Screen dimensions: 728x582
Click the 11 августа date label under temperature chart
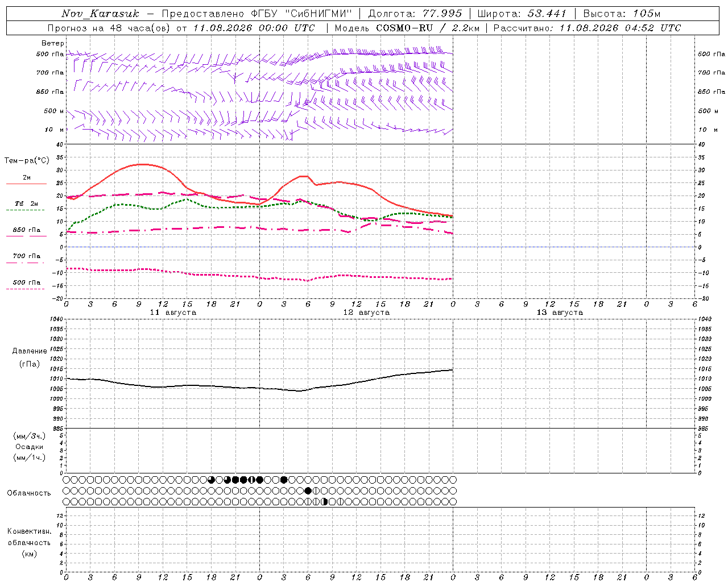click(x=173, y=313)
